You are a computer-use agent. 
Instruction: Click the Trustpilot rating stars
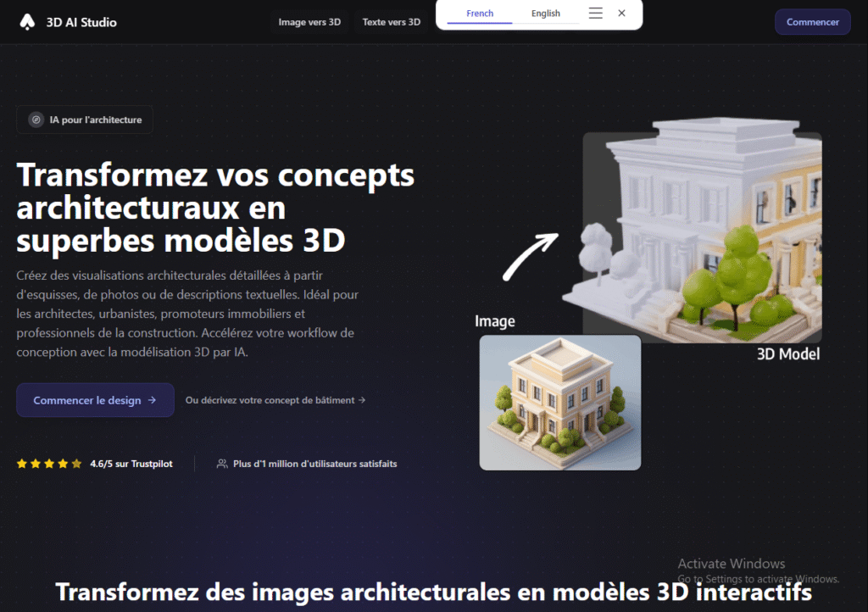point(49,464)
